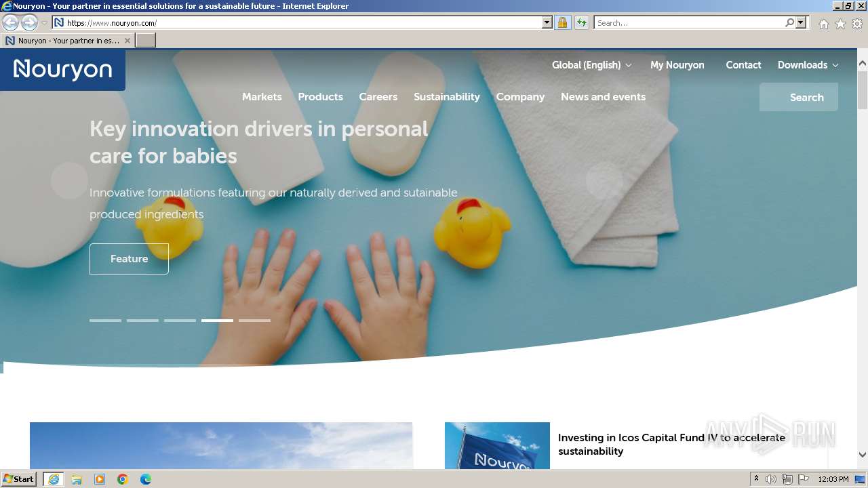This screenshot has height=488, width=868.
Task: Select the first carousel slide indicator
Action: click(x=105, y=320)
